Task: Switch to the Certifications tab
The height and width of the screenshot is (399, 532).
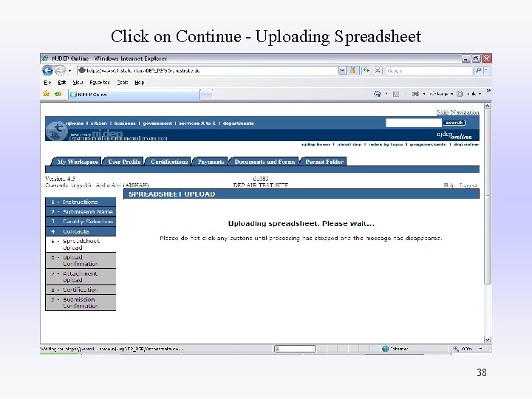Action: 169,162
